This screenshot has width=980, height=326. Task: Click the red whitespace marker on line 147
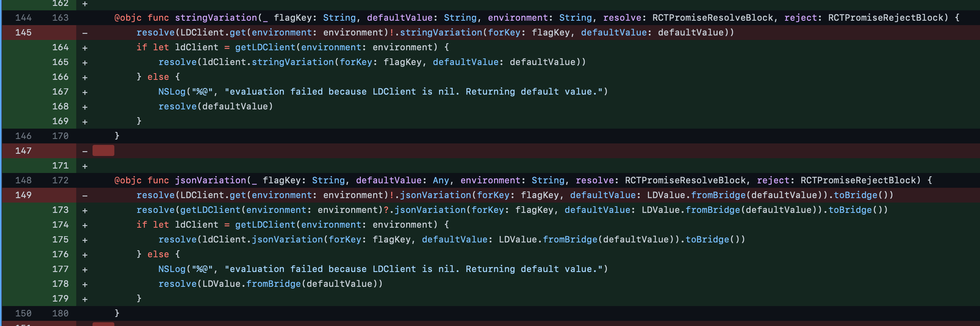[103, 151]
